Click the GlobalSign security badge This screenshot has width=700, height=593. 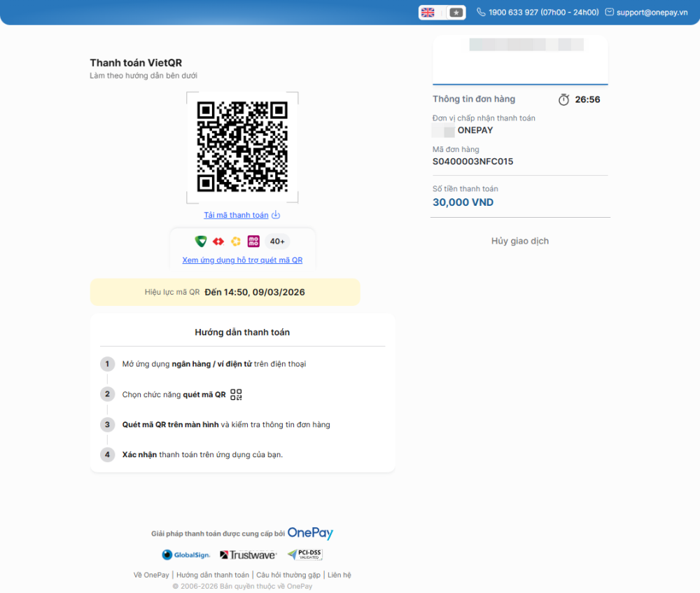pos(186,555)
